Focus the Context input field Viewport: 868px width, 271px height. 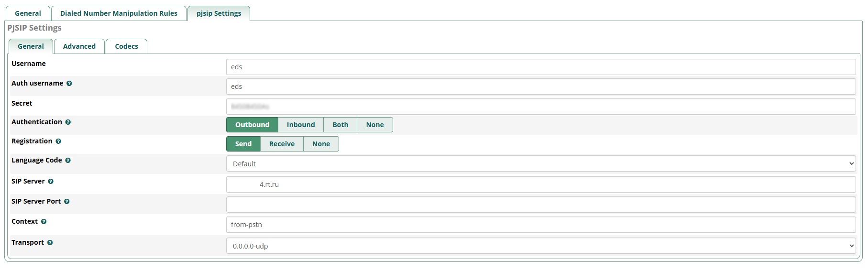coord(540,225)
